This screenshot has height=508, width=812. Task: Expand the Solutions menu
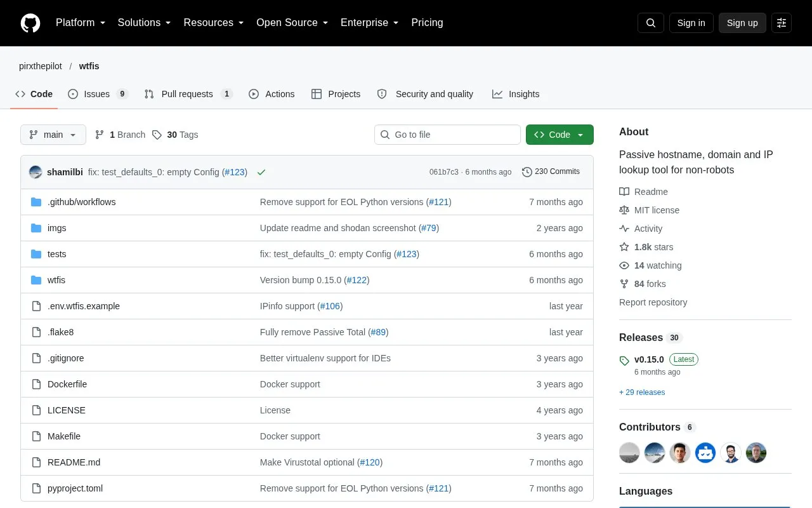coord(145,23)
